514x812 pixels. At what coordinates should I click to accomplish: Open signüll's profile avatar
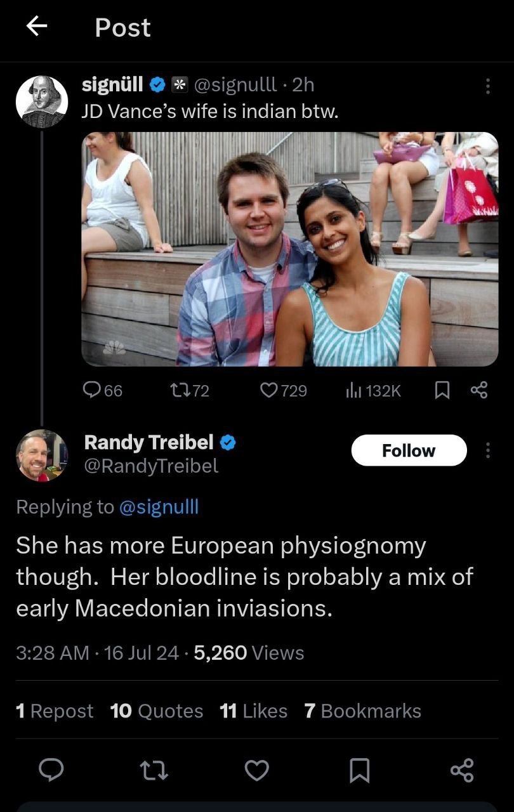coord(41,101)
